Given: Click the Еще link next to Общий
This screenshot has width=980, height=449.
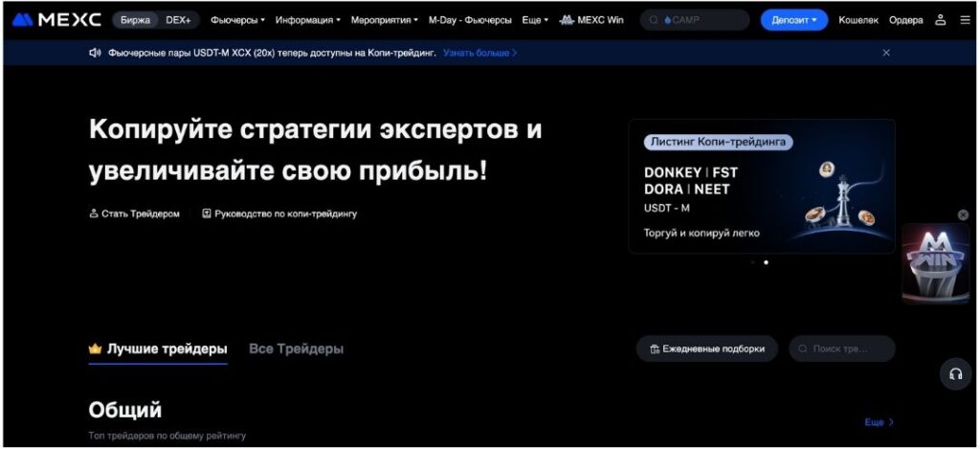Looking at the screenshot, I should [879, 422].
